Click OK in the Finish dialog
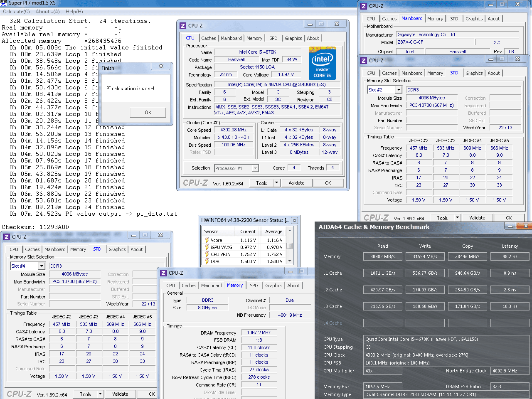The width and height of the screenshot is (532, 399). [148, 113]
